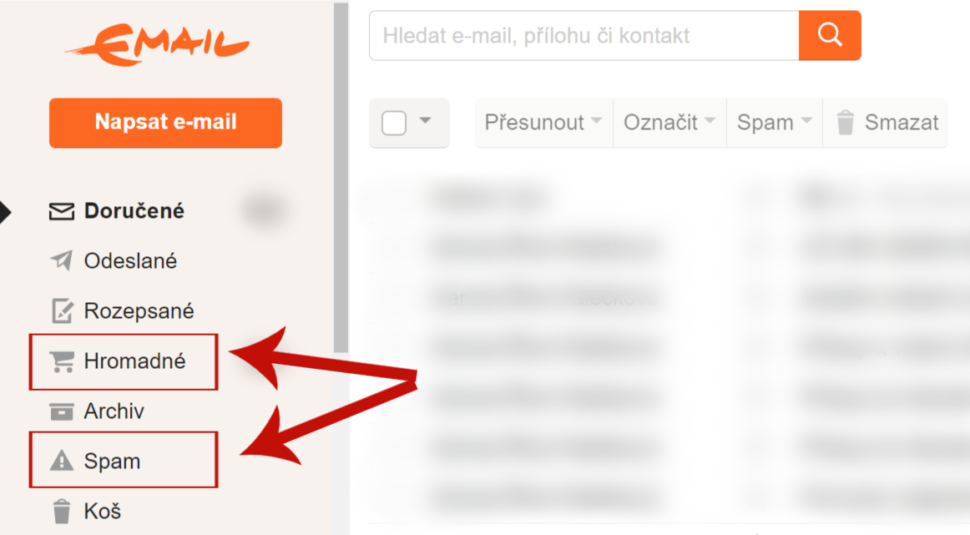970x535 pixels.
Task: Open the Odeslané sent folder
Action: [x=131, y=261]
